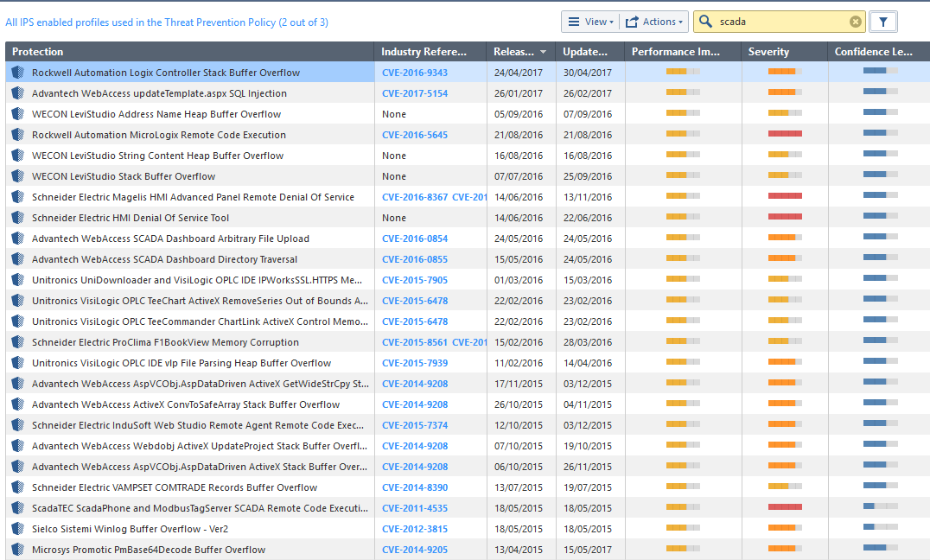Click shield icon for Advantech Webdobj UpdateProject row
Image resolution: width=930 pixels, height=560 pixels.
coord(18,446)
